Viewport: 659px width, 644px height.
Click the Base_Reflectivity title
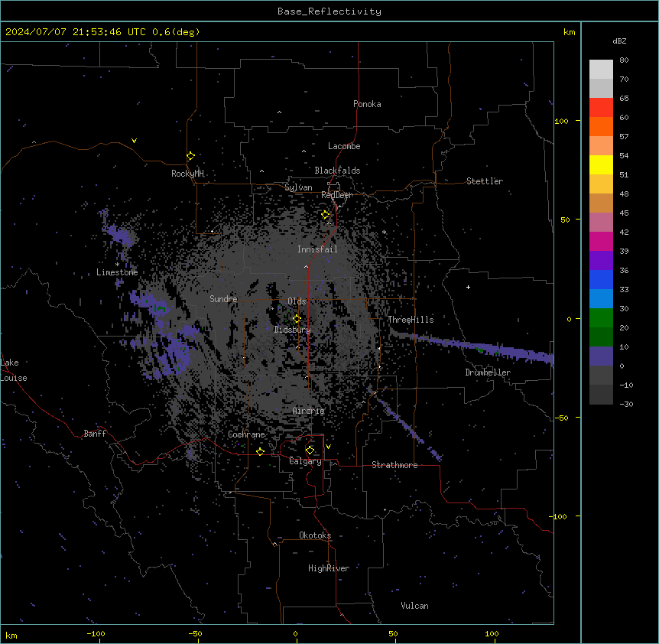[329, 11]
